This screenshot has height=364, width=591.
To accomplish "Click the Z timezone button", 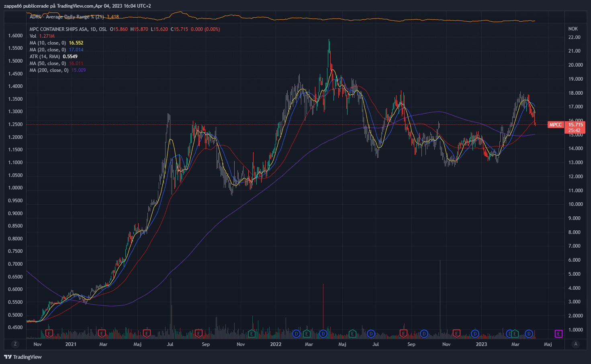I will point(15,344).
